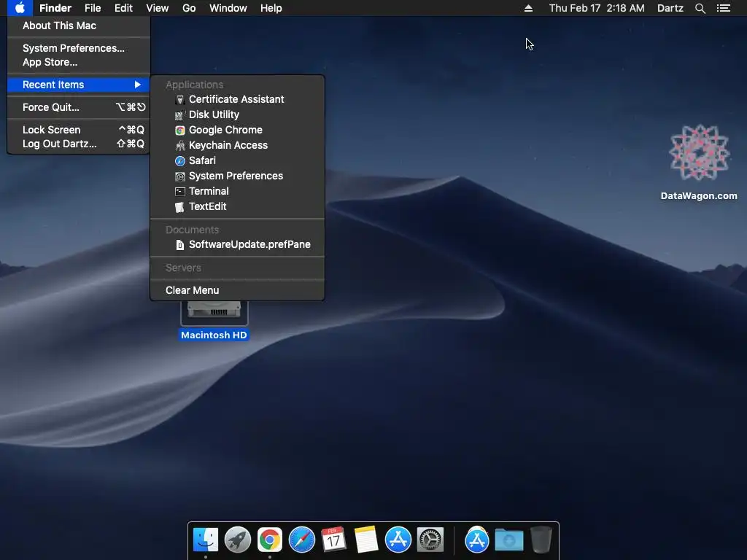747x560 pixels.
Task: Choose System Preferences… in Apple menu
Action: coord(79,48)
